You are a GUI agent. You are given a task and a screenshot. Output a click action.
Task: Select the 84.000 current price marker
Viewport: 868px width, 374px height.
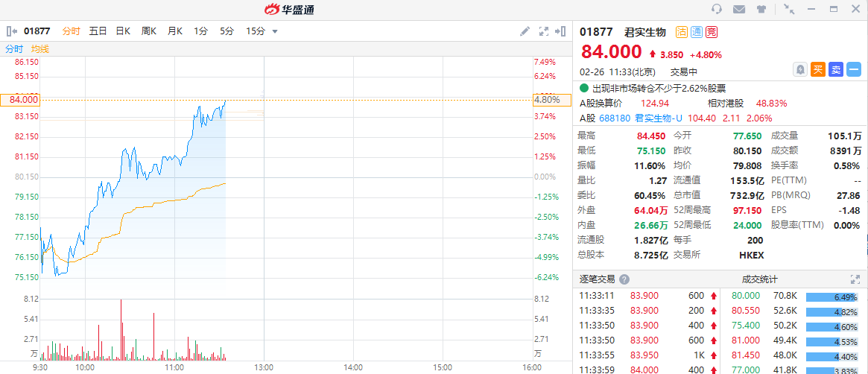point(20,100)
